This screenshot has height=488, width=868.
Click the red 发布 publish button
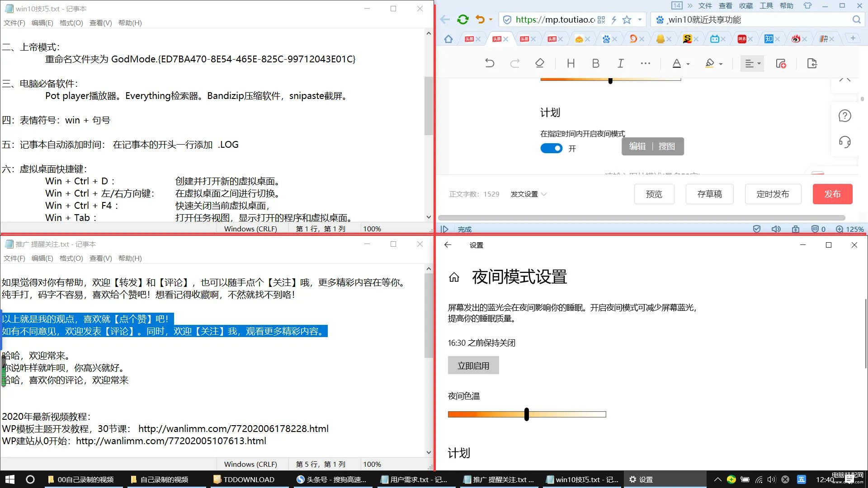coord(832,194)
